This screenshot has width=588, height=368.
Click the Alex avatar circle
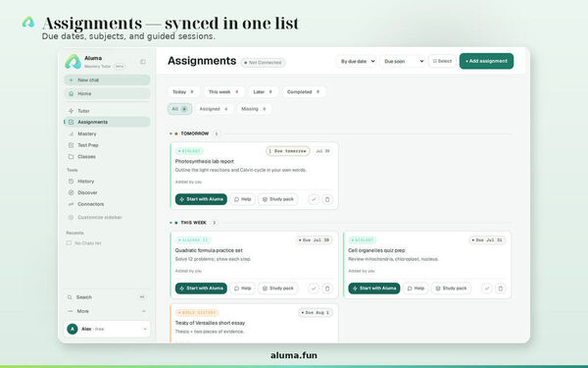tap(73, 330)
